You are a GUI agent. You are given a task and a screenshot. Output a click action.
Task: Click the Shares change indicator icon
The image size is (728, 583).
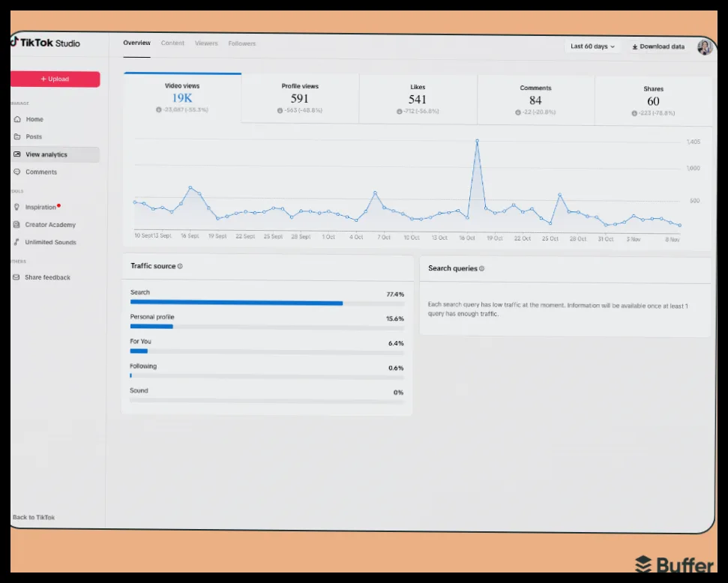coord(634,113)
